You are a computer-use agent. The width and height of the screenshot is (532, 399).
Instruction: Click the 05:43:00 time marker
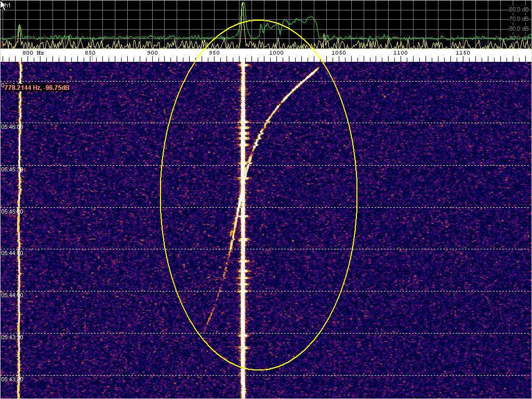(12, 379)
